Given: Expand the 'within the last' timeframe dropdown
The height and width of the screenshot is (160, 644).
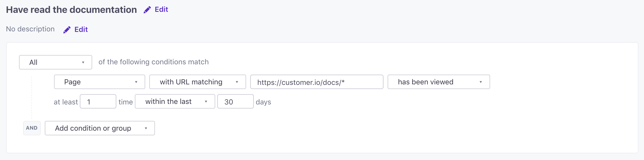Looking at the screenshot, I should point(175,101).
